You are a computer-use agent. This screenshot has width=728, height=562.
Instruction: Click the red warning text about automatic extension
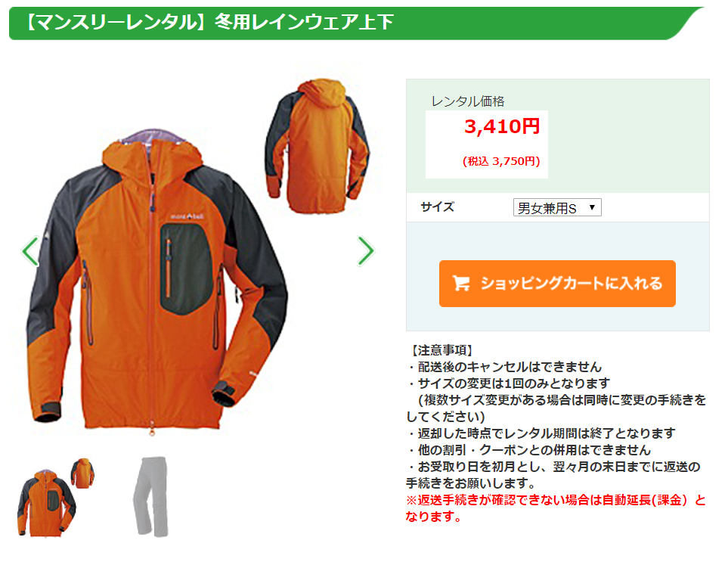point(556,508)
